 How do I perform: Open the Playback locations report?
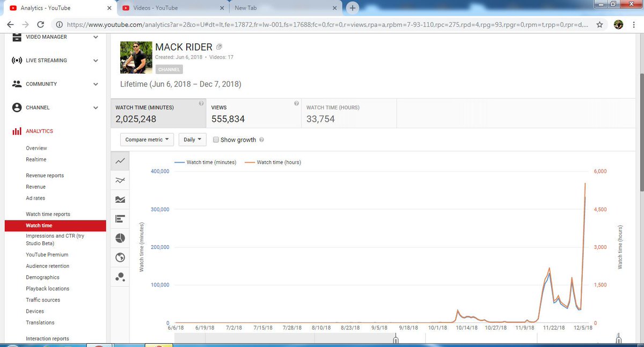[x=48, y=289]
